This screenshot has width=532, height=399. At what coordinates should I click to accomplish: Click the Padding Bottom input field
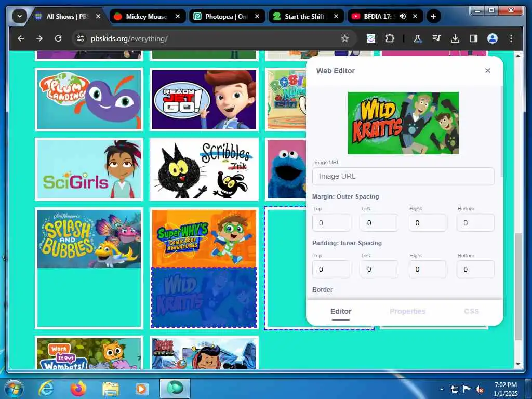[x=475, y=270]
